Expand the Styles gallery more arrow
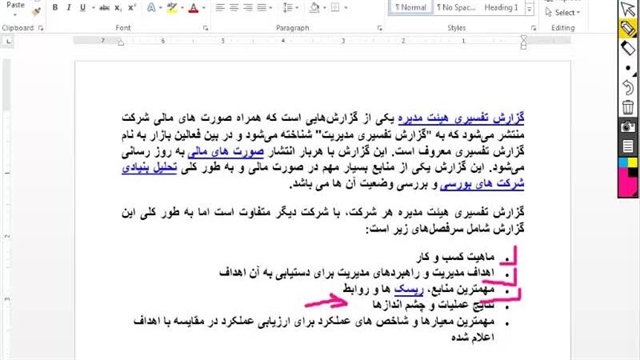The height and width of the screenshot is (360, 640). click(x=529, y=8)
